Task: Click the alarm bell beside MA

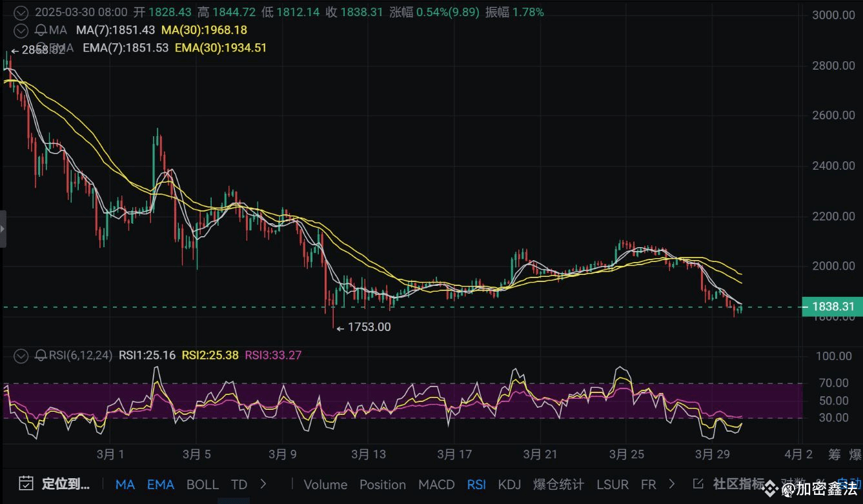Action: coord(40,30)
